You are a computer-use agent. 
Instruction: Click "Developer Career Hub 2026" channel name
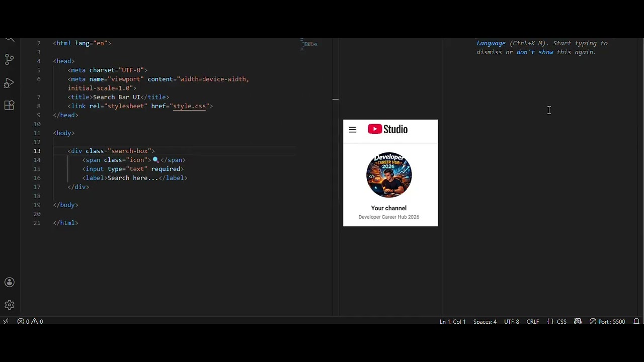click(388, 217)
